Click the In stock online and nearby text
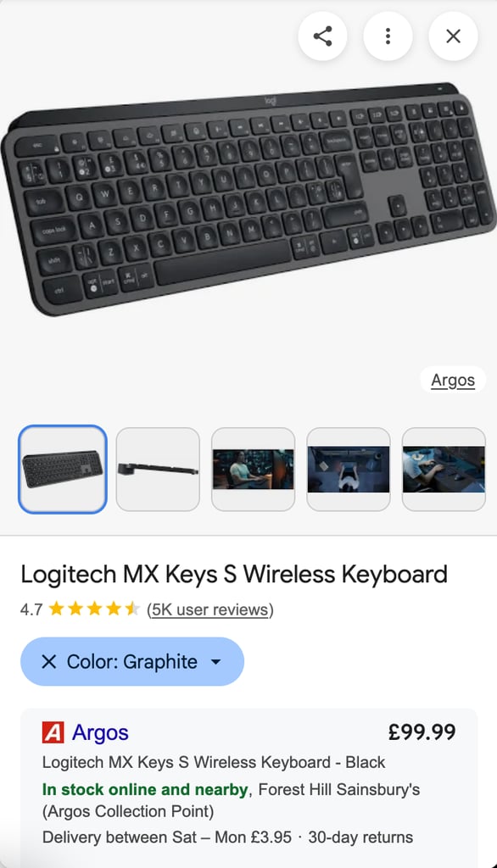 tap(145, 789)
